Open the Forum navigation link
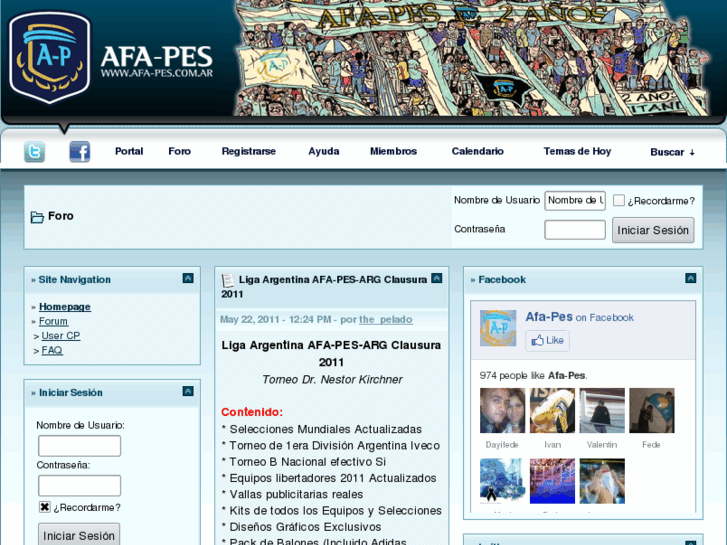 click(53, 321)
